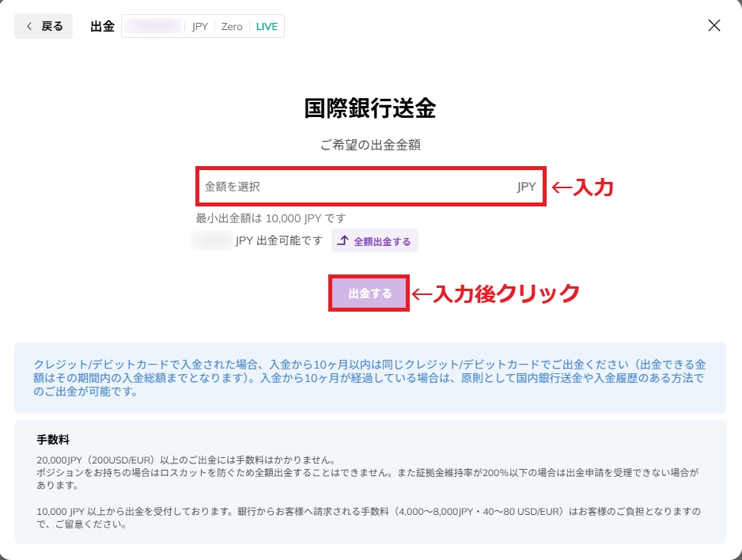Click the LIVE label in the account chip
Image resolution: width=742 pixels, height=560 pixels.
(267, 26)
